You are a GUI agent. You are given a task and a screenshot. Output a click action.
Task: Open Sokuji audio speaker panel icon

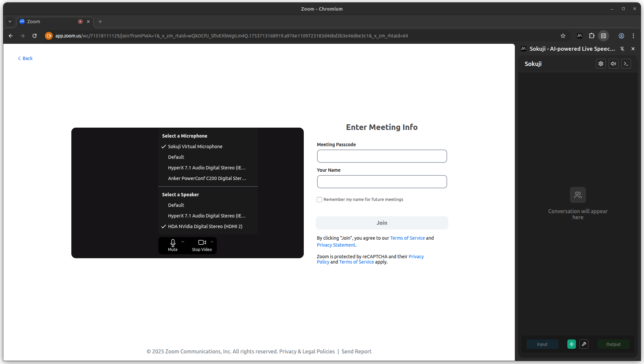(x=613, y=64)
